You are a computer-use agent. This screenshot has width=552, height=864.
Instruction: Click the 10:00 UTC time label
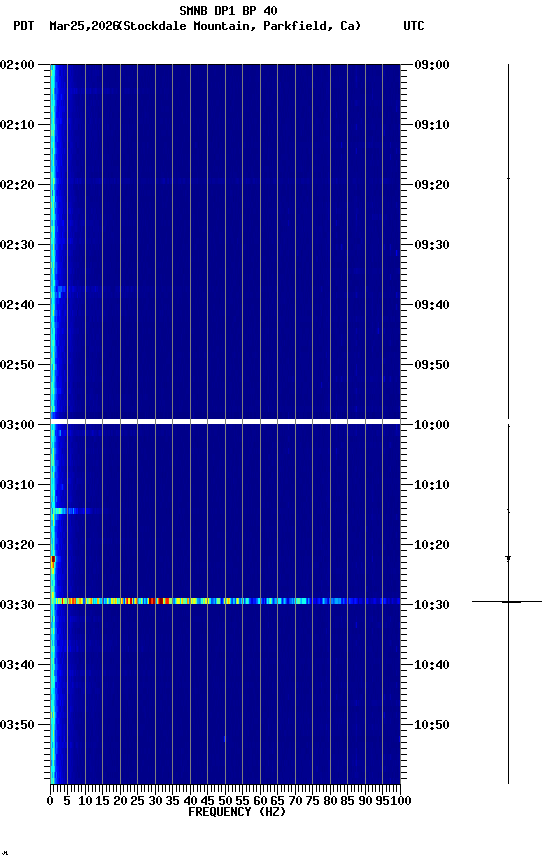432,425
